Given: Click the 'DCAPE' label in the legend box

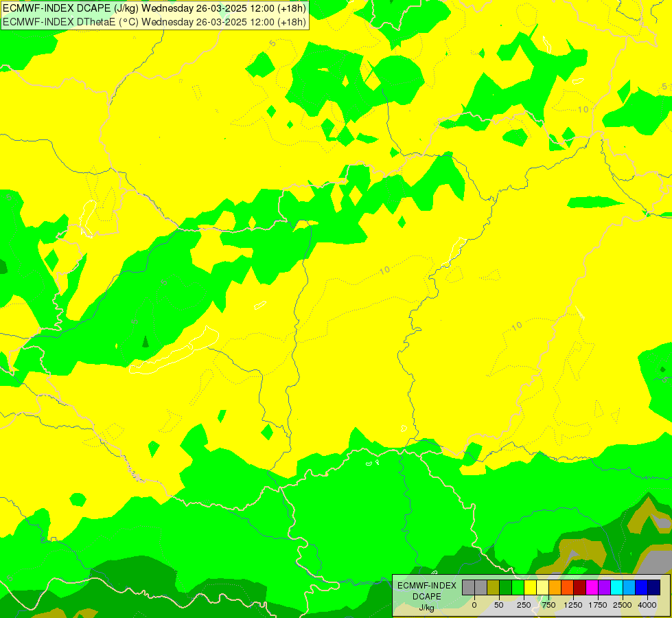Looking at the screenshot, I should click(427, 597).
